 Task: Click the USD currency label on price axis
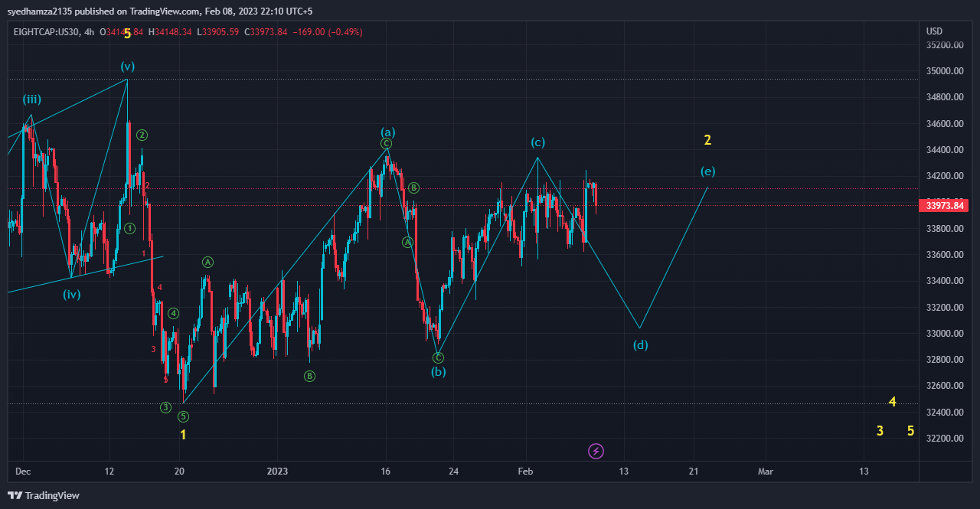point(934,31)
